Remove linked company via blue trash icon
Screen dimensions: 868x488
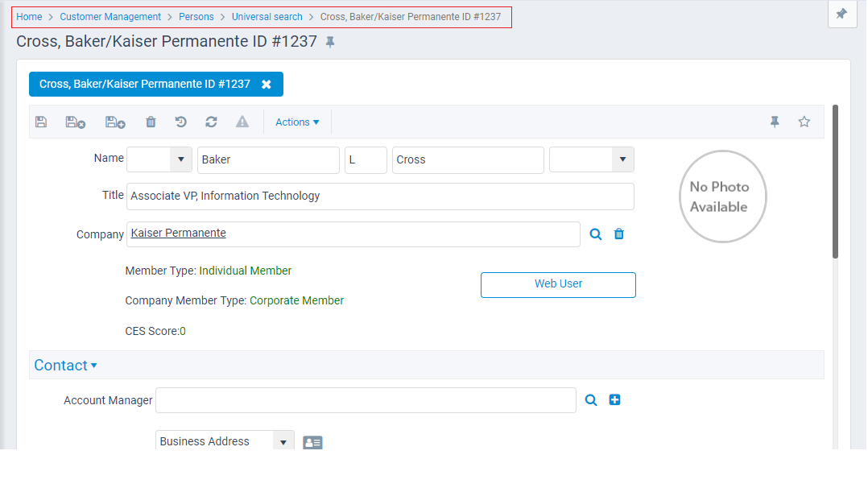pos(618,234)
